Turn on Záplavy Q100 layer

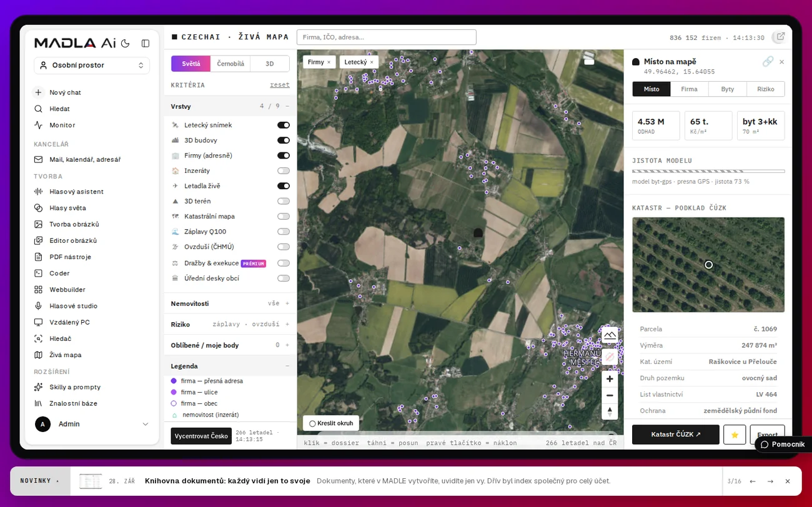(x=284, y=231)
